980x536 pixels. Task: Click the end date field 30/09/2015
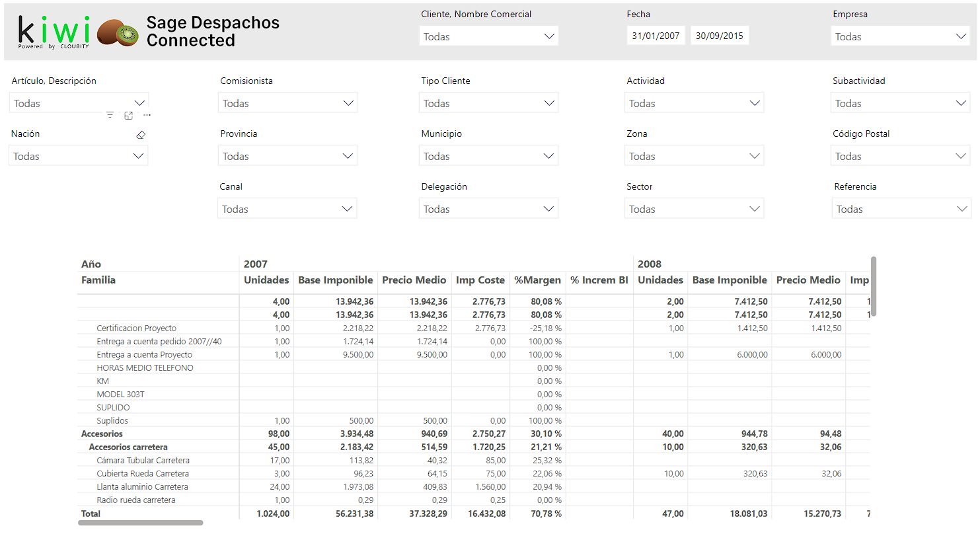(720, 36)
